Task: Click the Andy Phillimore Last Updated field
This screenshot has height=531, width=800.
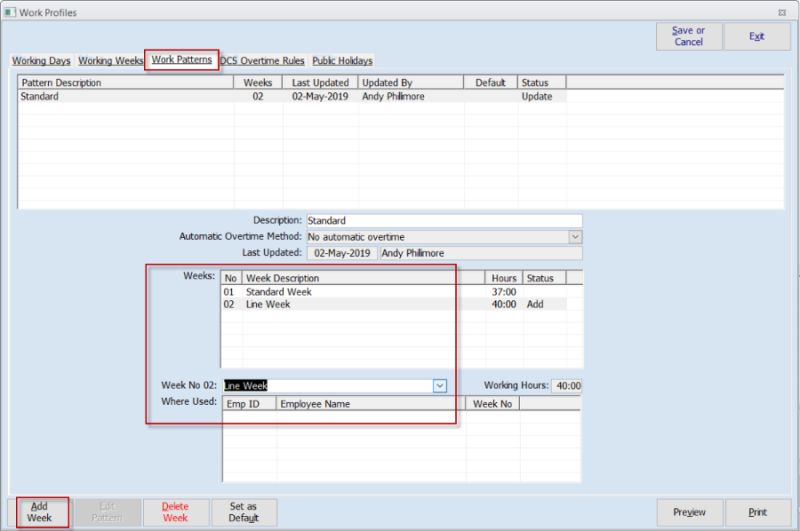Action: coord(481,253)
